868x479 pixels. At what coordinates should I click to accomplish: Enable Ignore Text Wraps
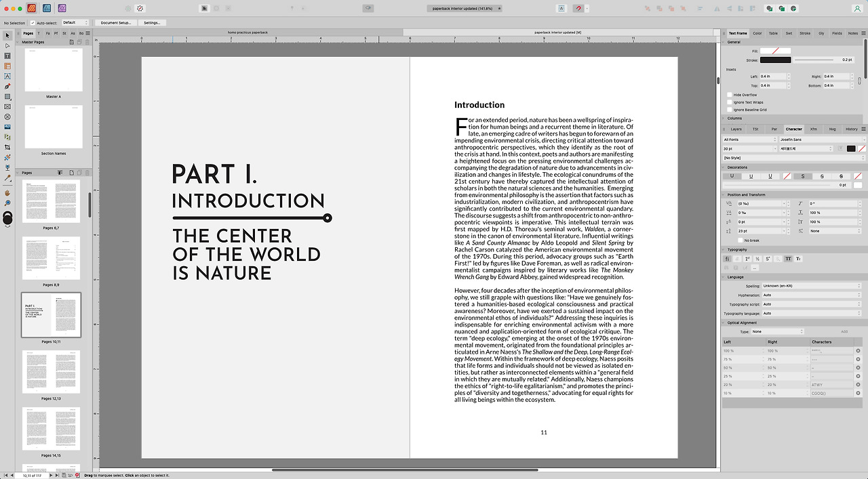click(x=730, y=102)
